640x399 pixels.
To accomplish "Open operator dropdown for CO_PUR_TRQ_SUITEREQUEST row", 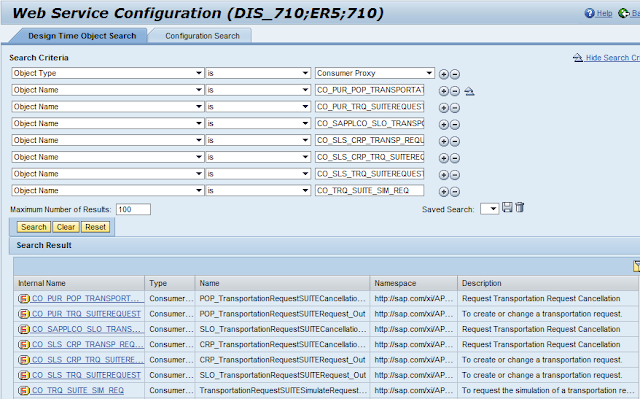I will [x=305, y=106].
